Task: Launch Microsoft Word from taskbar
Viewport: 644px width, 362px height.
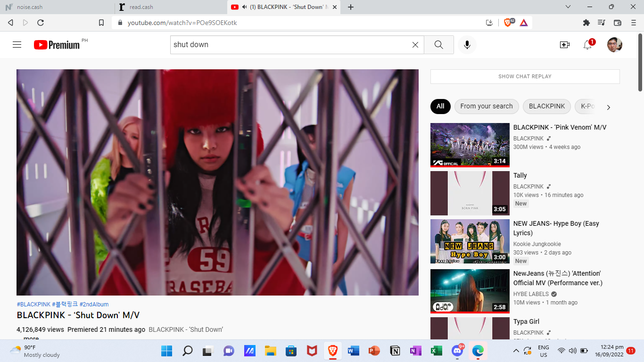Action: pyautogui.click(x=353, y=351)
